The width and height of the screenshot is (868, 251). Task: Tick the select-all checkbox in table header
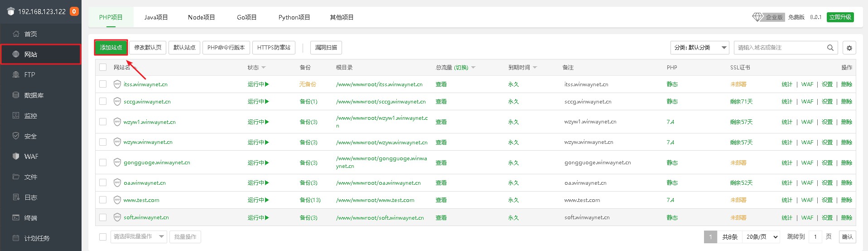click(103, 67)
